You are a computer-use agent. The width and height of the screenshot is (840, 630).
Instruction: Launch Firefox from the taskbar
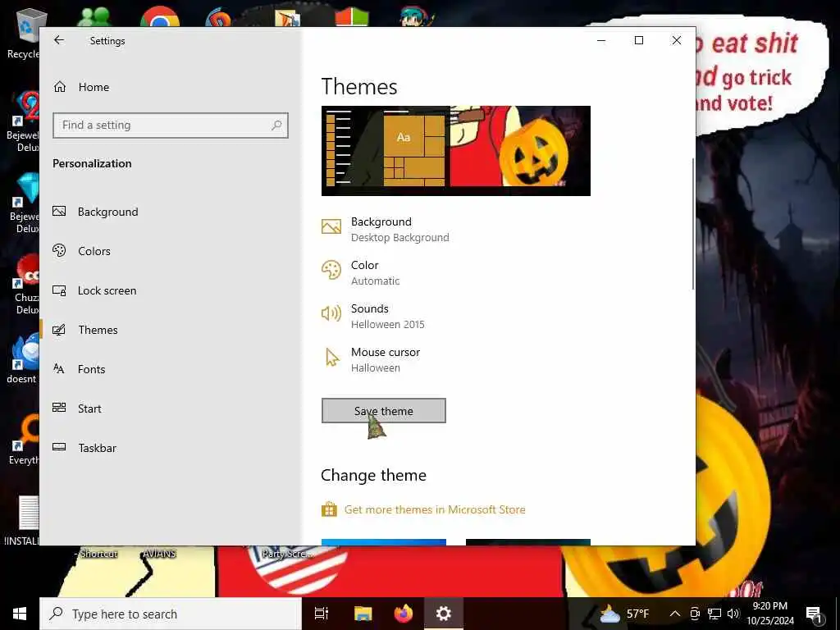point(403,614)
